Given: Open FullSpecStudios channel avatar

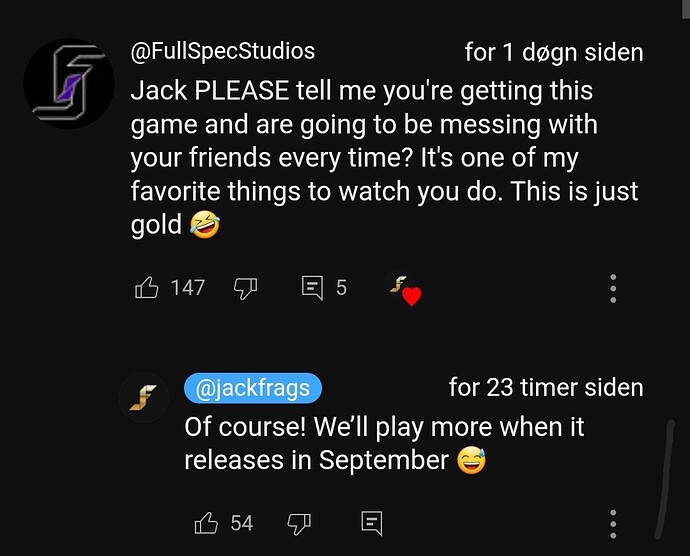Looking at the screenshot, I should tap(69, 83).
